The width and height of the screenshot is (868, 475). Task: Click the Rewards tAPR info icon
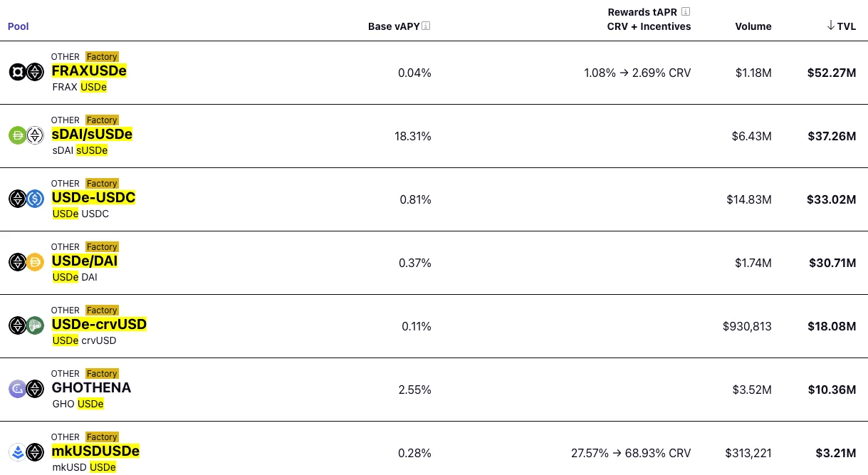tap(686, 11)
